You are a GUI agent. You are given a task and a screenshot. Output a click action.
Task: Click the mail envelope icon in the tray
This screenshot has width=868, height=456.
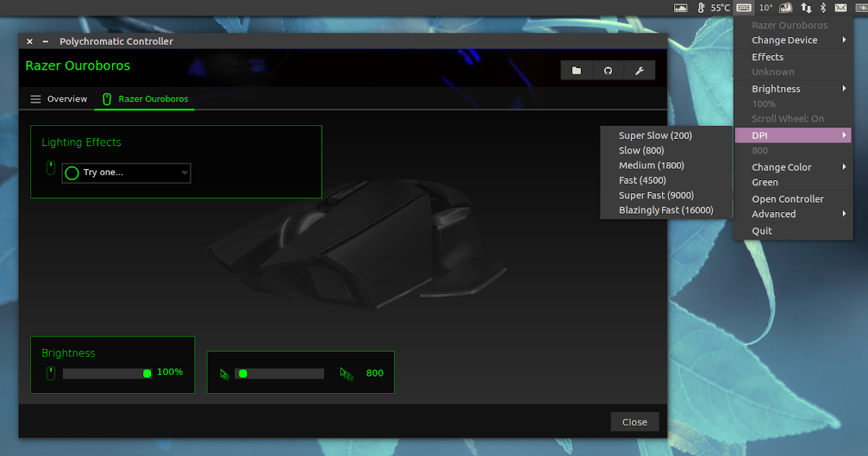click(x=841, y=7)
